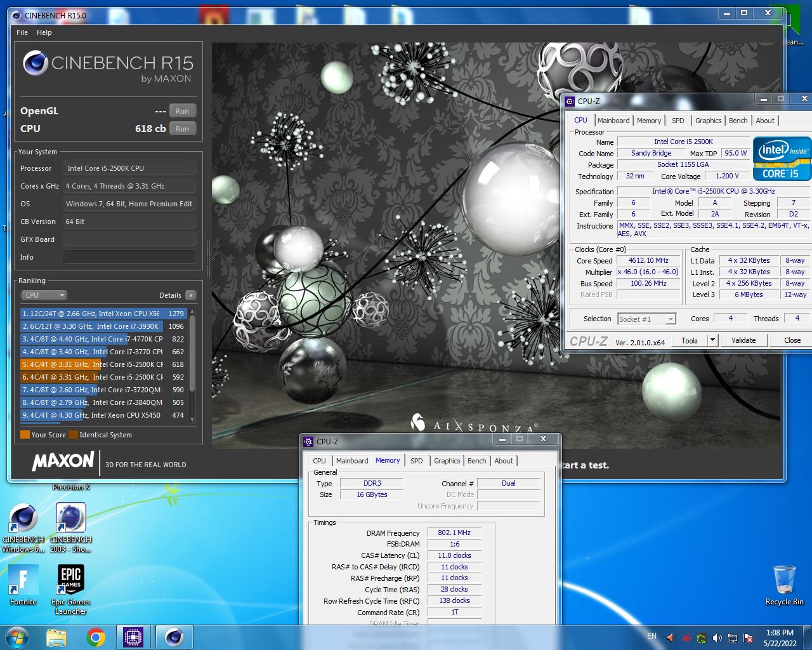Open File Explorer from the taskbar
Screen dimensions: 812x650
pyautogui.click(x=56, y=637)
